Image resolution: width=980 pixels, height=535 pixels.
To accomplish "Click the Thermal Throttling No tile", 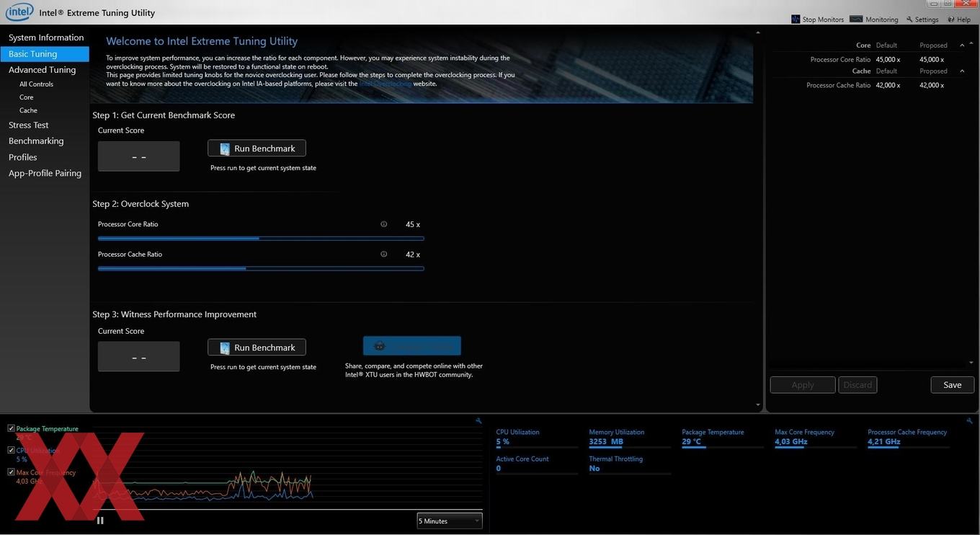I will pos(630,464).
